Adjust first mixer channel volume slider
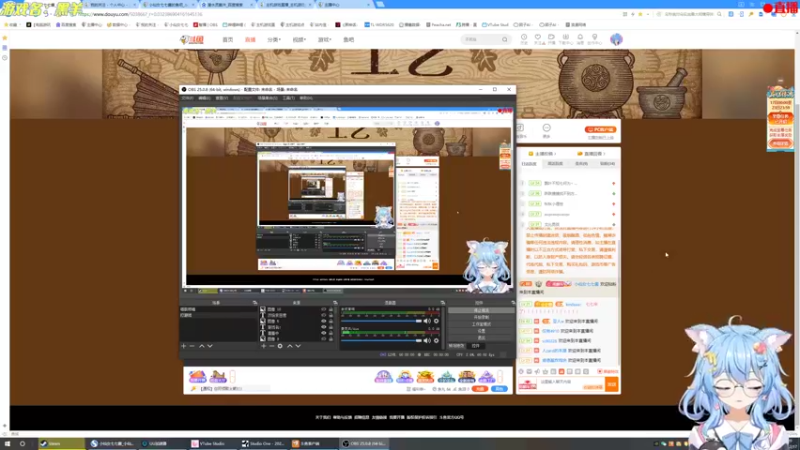800x450 pixels. [381, 321]
